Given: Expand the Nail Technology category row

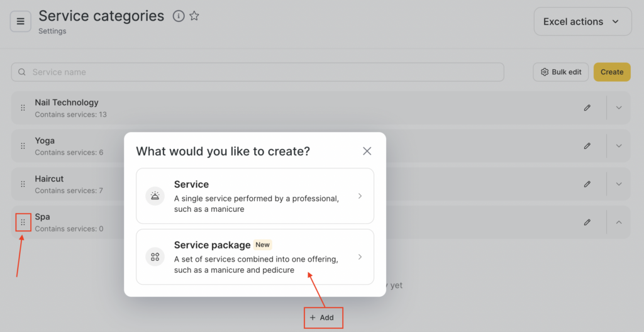Looking at the screenshot, I should pyautogui.click(x=619, y=108).
